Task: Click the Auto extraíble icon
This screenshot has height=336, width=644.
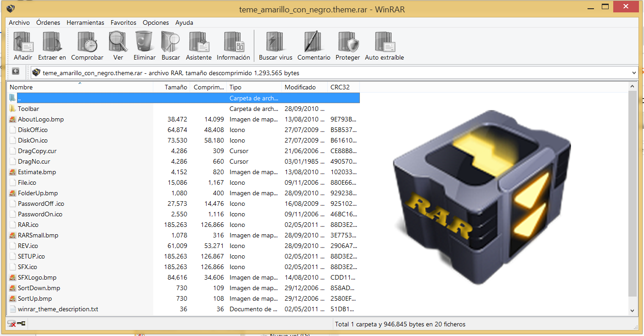Action: (385, 42)
